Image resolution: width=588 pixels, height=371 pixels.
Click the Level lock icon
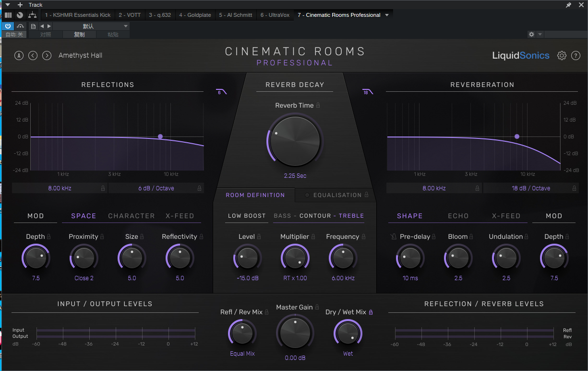point(259,236)
